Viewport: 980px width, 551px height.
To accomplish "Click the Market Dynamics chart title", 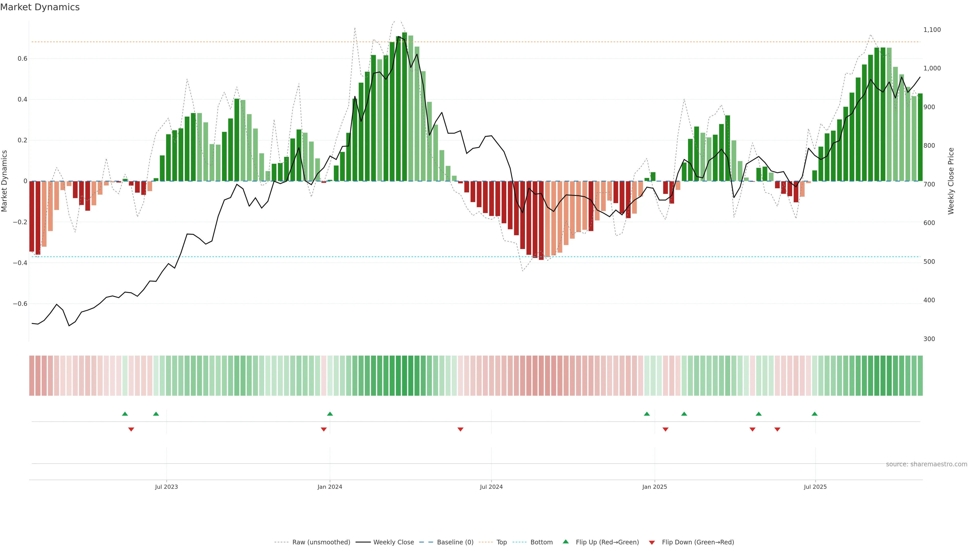I will (x=40, y=7).
